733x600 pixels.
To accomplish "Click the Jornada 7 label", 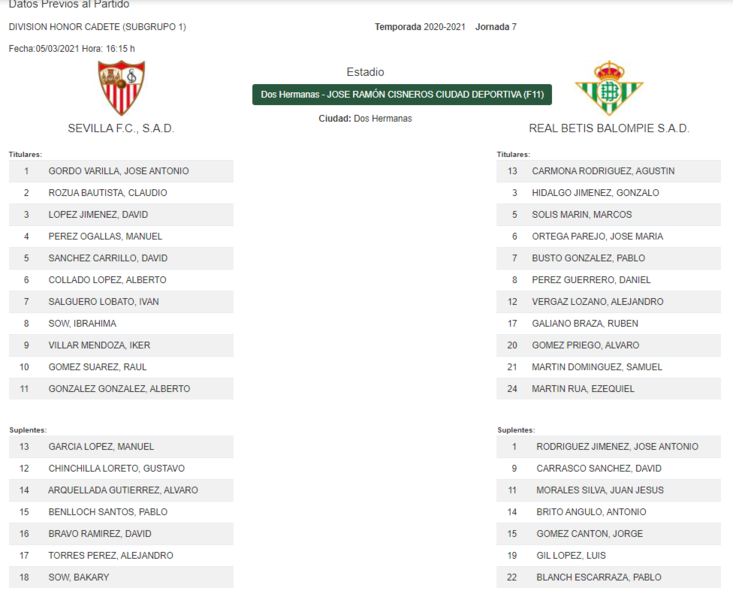I will coord(496,27).
